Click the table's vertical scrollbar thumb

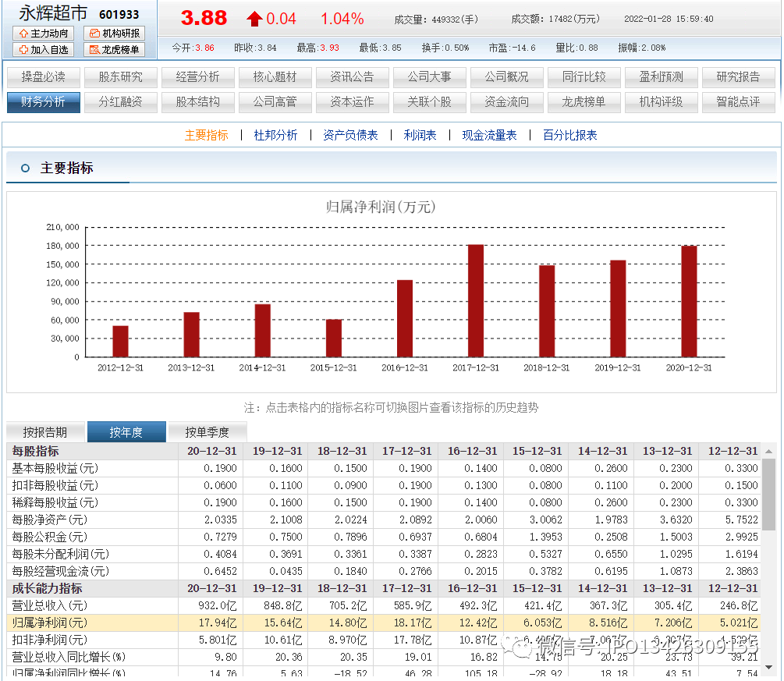(769, 495)
